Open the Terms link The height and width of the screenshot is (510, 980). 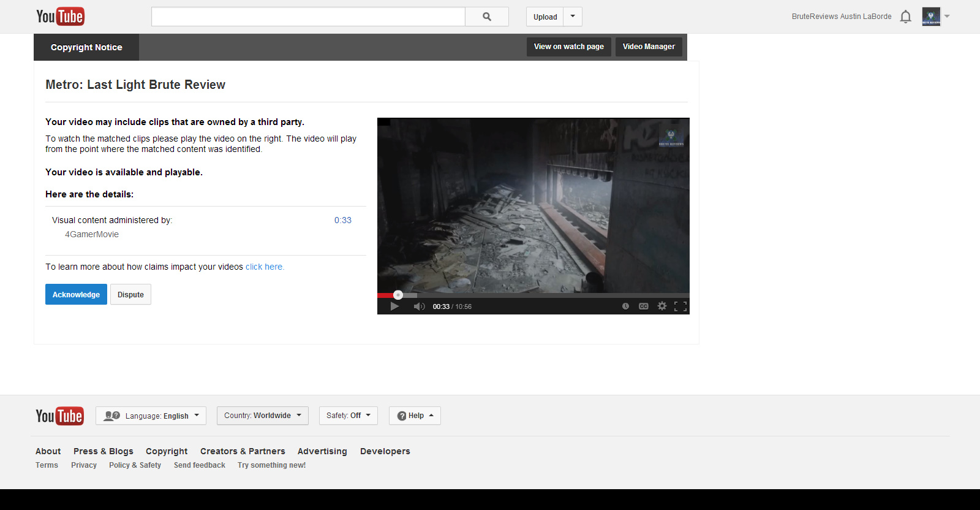(x=47, y=465)
